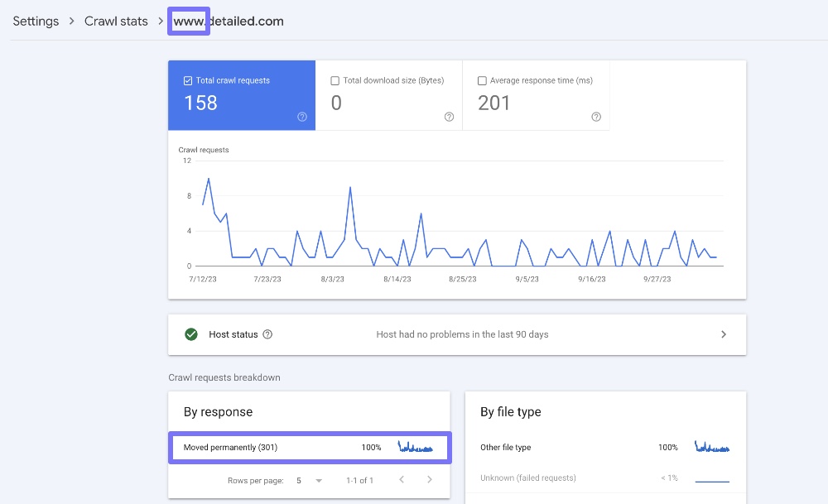Screen dimensions: 828x504
Task: Click the 7/12/23 date on the chart axis
Action: click(203, 279)
